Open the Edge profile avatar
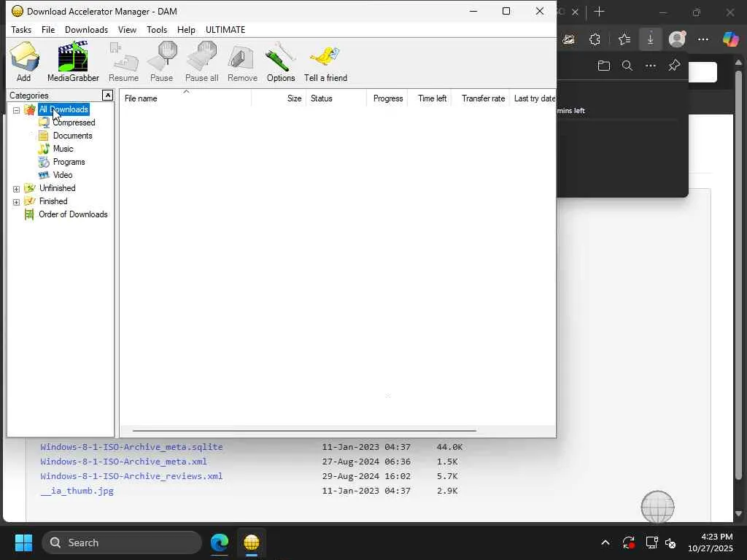Viewport: 747px width, 560px height. pyautogui.click(x=677, y=39)
